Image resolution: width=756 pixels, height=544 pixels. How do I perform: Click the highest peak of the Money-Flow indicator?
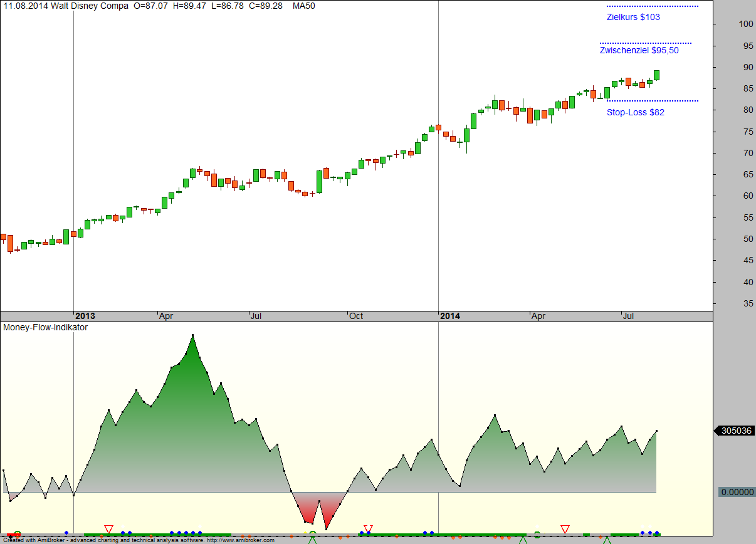pyautogui.click(x=192, y=335)
